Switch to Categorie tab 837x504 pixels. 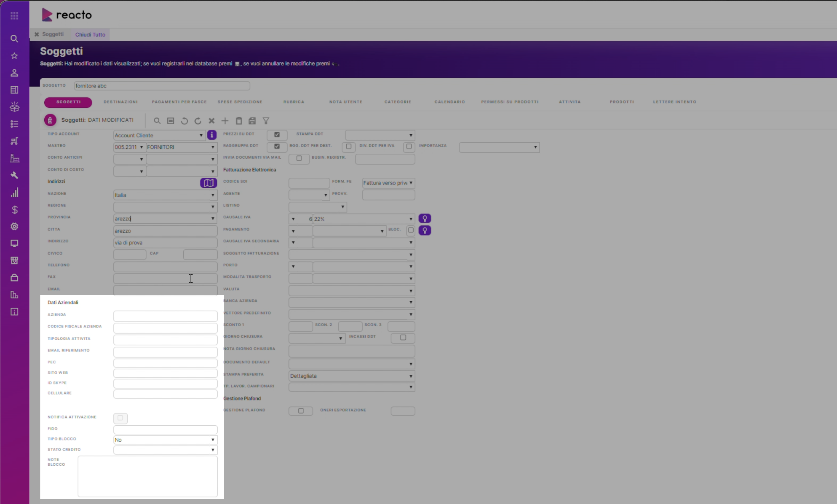[x=398, y=102]
